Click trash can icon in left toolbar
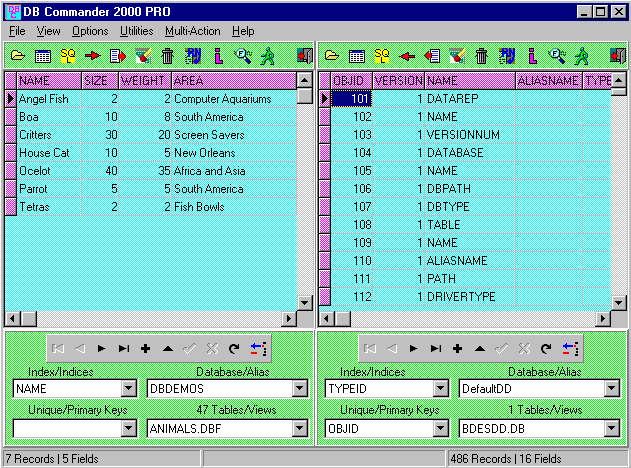 point(167,56)
